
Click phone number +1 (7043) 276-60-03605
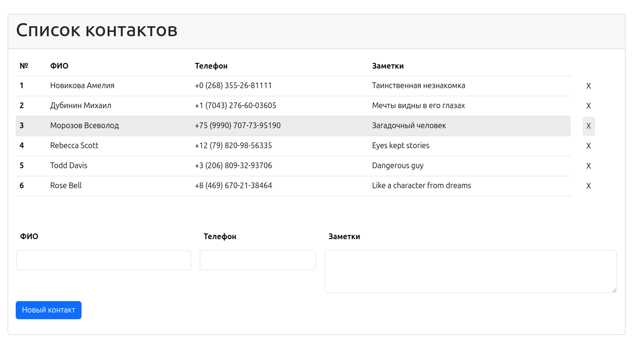[x=236, y=106]
